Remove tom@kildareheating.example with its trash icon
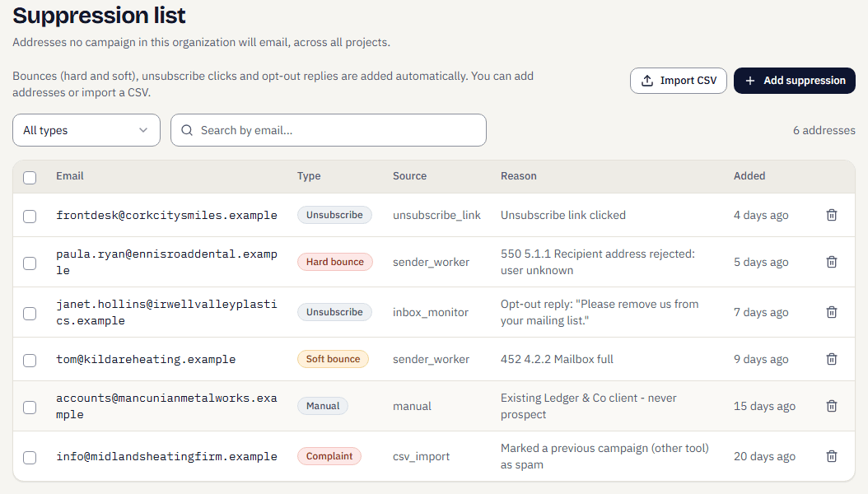The image size is (868, 494). (832, 360)
